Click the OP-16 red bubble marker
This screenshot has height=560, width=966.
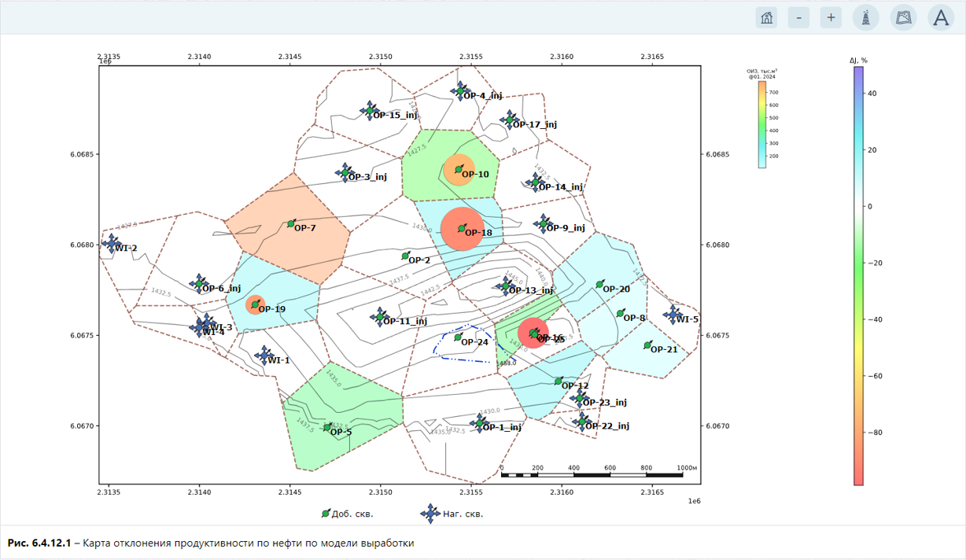click(533, 333)
